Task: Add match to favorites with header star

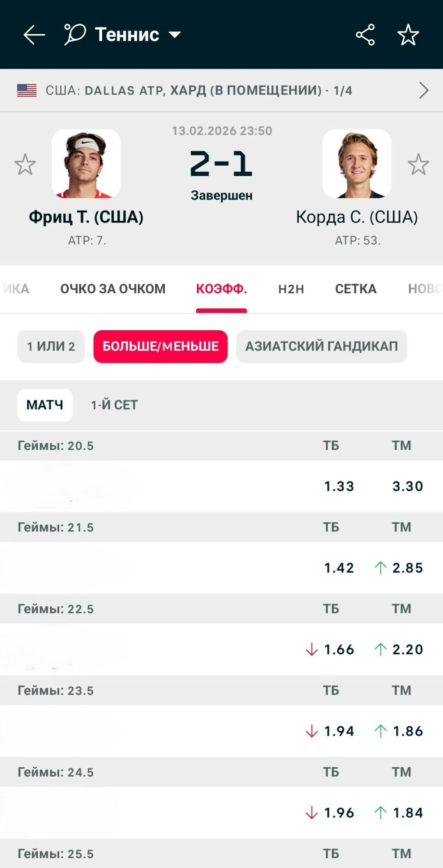Action: [408, 35]
